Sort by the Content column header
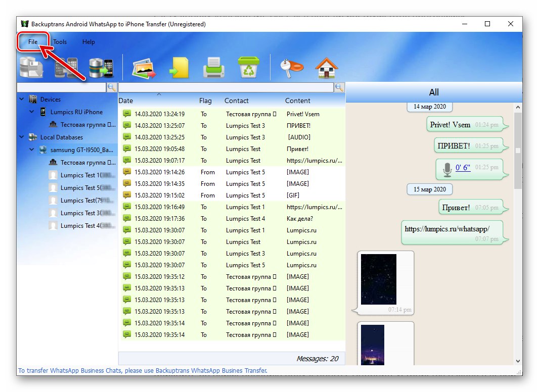This screenshot has width=539, height=392. tap(298, 101)
